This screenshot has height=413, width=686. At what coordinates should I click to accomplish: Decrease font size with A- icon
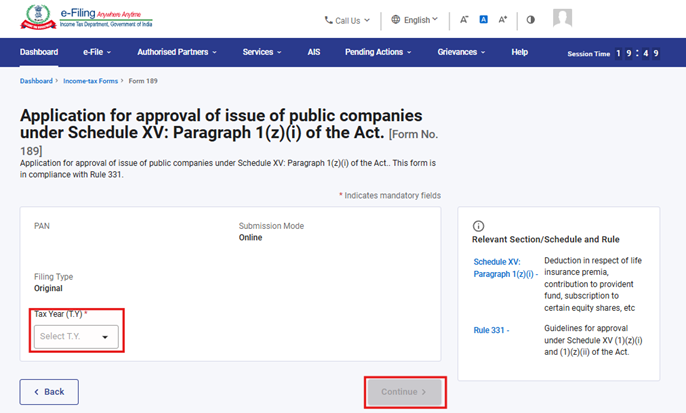point(464,20)
